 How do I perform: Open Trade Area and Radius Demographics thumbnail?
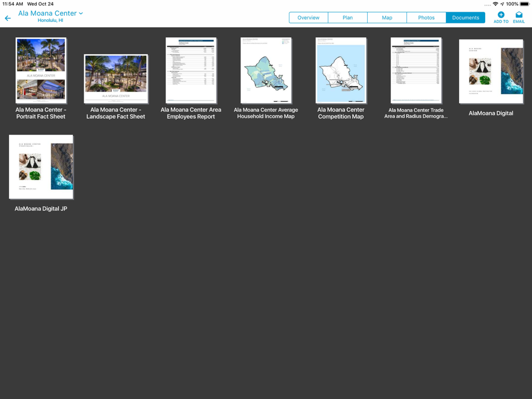click(x=416, y=70)
